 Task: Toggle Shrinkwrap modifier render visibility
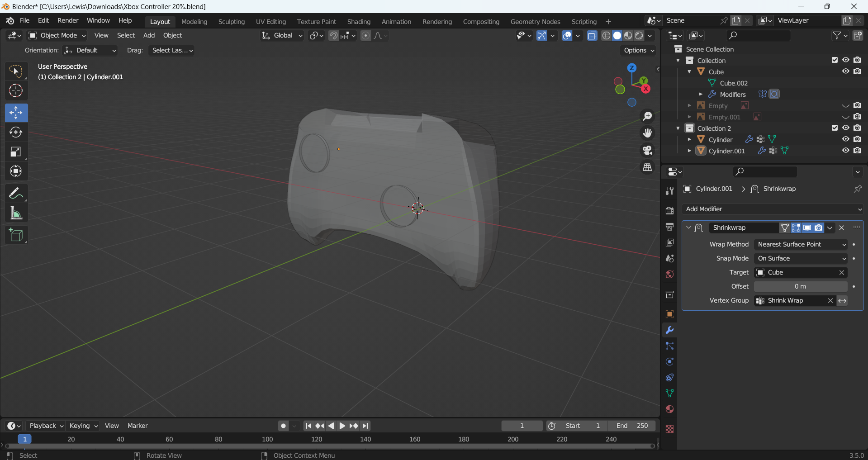(x=818, y=228)
